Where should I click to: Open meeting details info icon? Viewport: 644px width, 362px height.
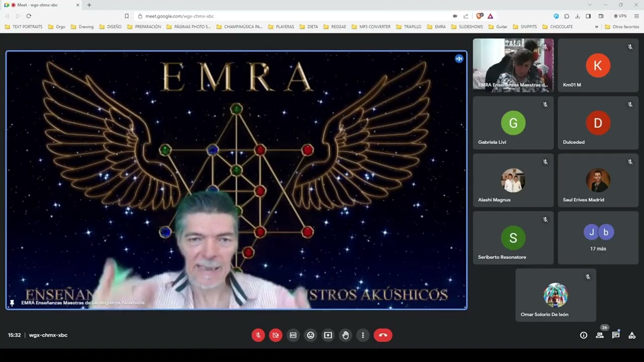584,335
